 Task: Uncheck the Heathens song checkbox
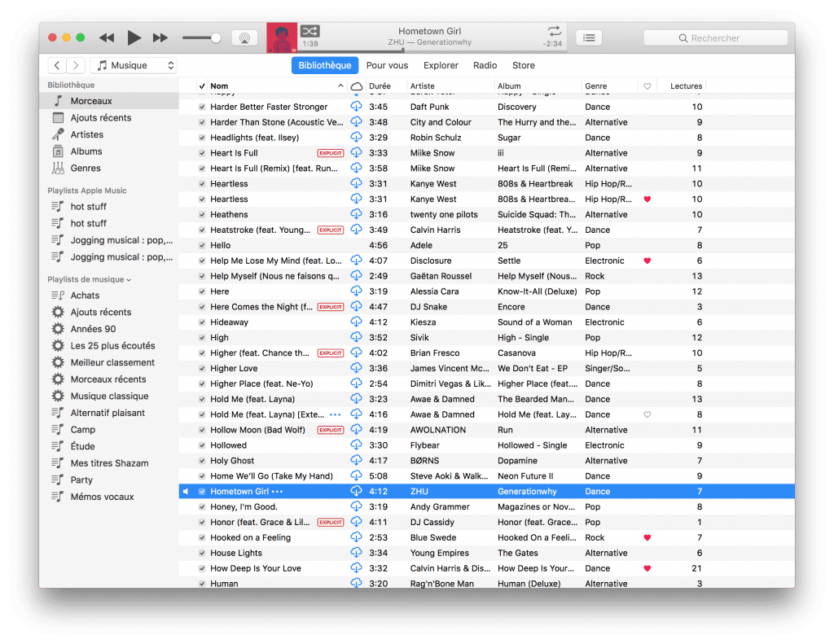click(x=202, y=215)
